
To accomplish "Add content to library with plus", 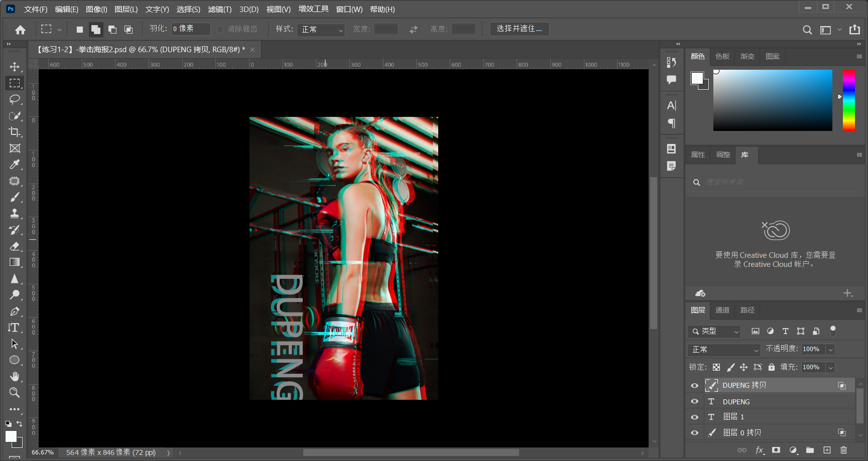I will pos(848,293).
